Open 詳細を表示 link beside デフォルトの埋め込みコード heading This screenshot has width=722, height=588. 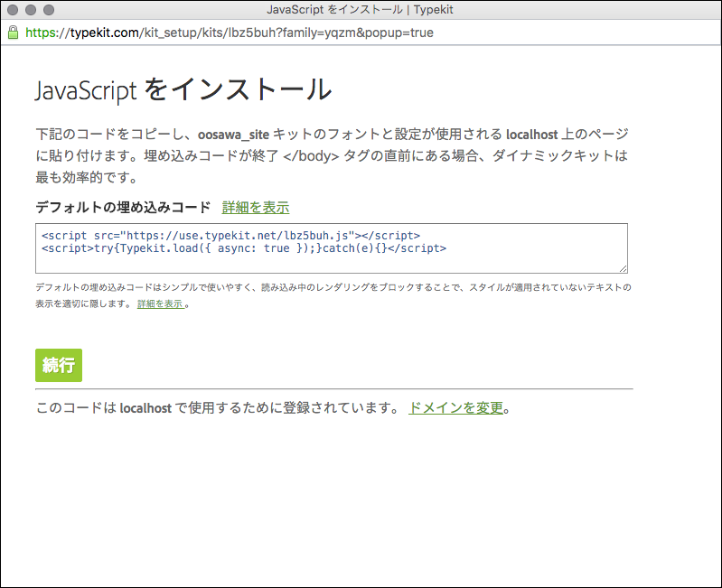click(256, 208)
